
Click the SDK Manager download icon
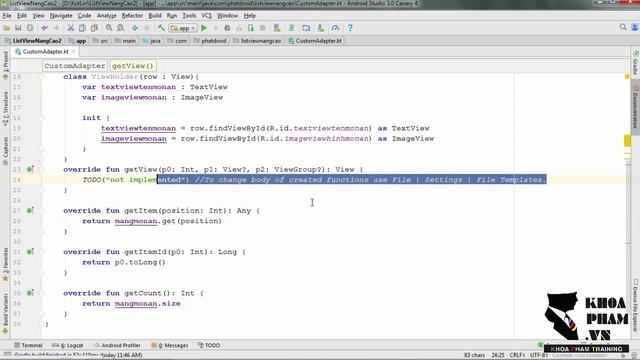(x=321, y=28)
